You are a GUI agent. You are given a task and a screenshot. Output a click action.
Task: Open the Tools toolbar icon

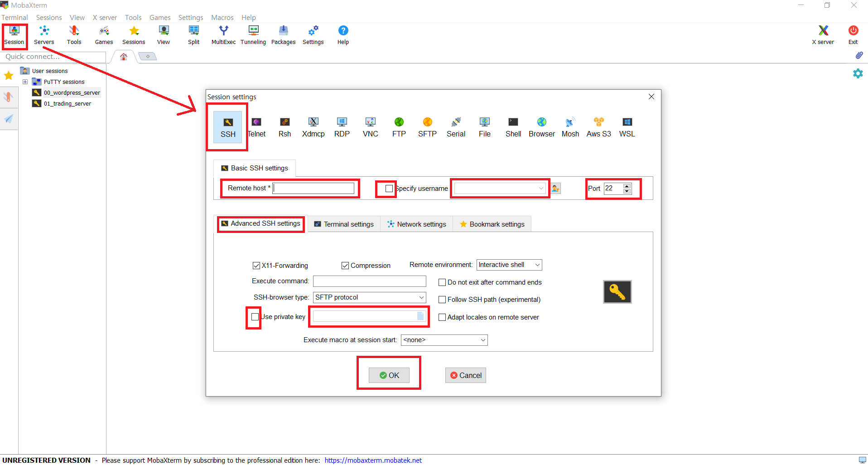74,35
